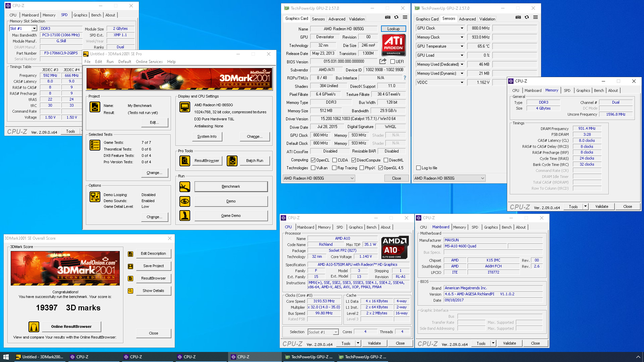Click the ResultBrowser magnifier icon in Pro Tools
Screen dimensions: 644x362
(x=185, y=161)
